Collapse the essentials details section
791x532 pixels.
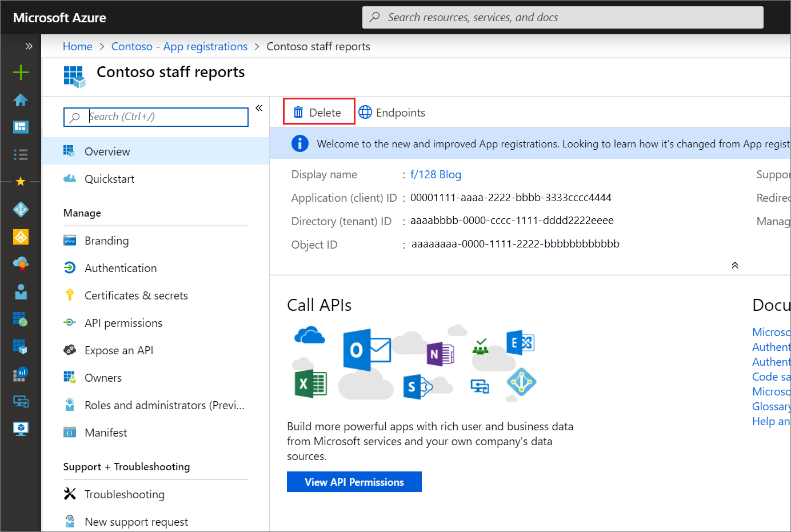click(x=734, y=265)
